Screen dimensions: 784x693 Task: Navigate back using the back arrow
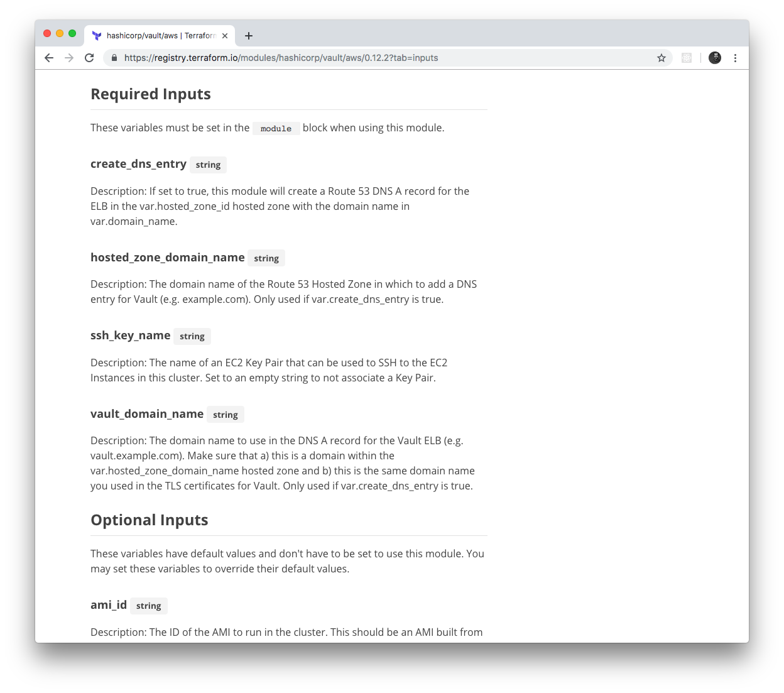coord(49,57)
